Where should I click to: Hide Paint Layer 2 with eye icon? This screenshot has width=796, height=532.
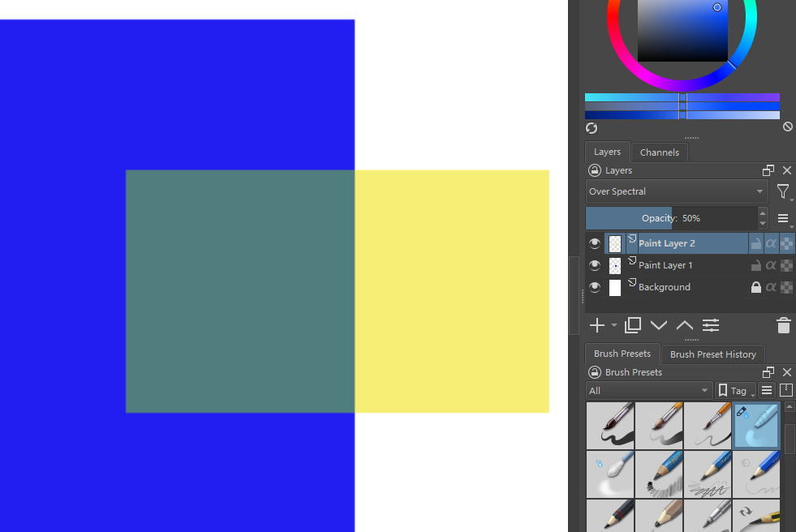coord(595,243)
